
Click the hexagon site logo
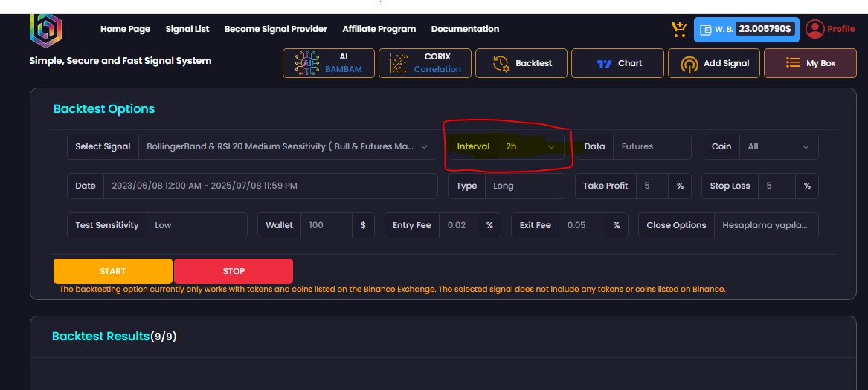click(x=45, y=30)
